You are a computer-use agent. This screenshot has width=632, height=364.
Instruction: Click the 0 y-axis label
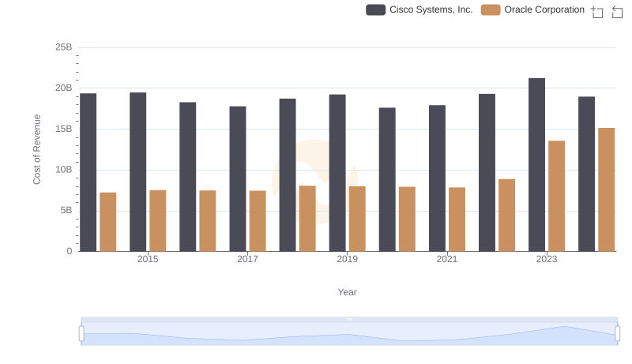(70, 251)
